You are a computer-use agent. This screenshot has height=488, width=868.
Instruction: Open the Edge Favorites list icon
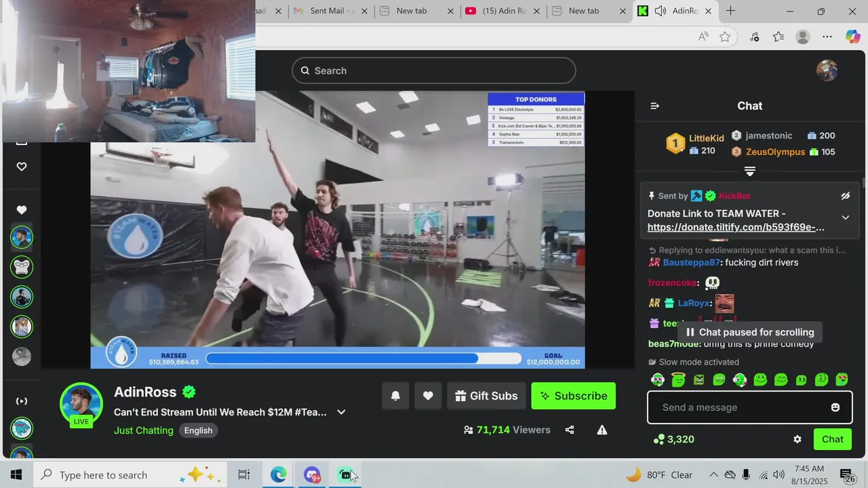pyautogui.click(x=778, y=37)
